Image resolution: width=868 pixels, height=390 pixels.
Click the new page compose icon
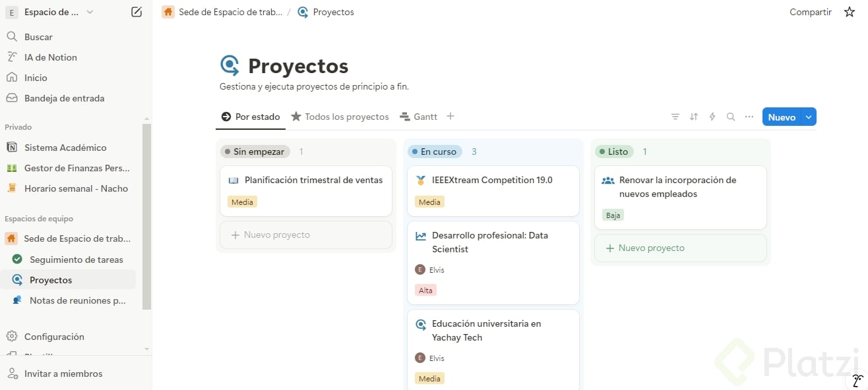(x=137, y=12)
